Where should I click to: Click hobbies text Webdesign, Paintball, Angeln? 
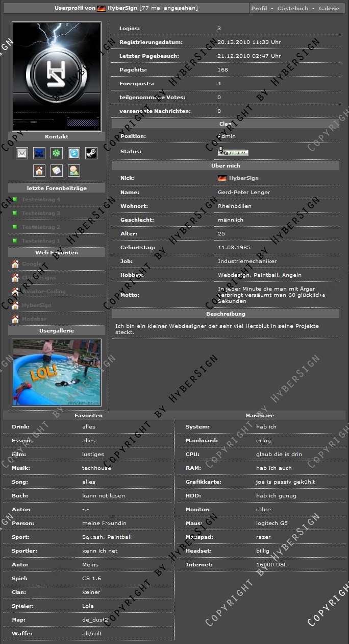click(x=259, y=275)
